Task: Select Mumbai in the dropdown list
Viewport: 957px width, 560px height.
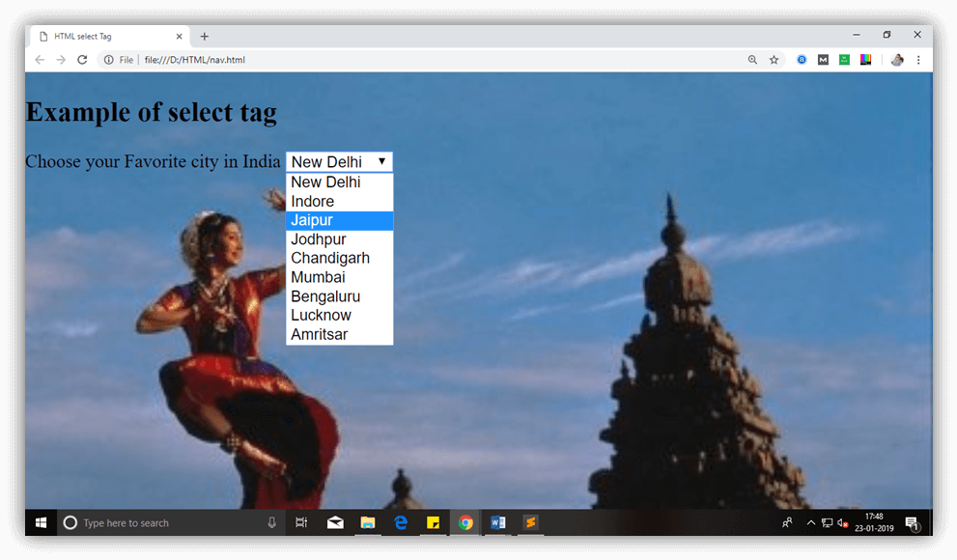Action: pos(339,277)
